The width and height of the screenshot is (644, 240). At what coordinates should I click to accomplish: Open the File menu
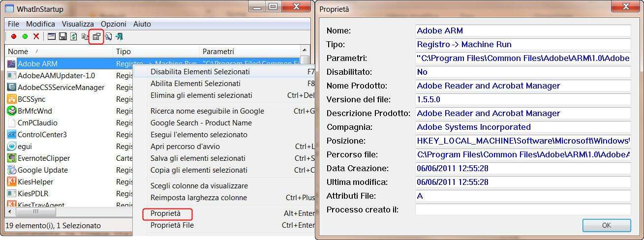coord(13,24)
